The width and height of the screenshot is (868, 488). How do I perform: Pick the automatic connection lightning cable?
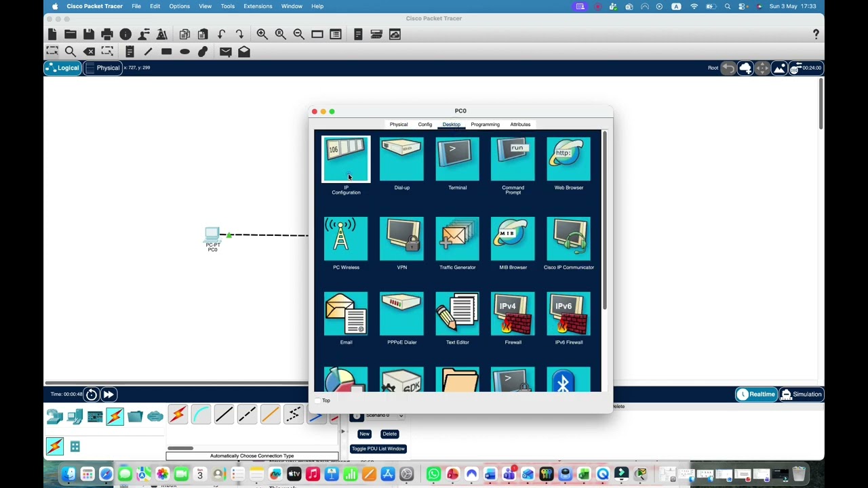click(178, 414)
